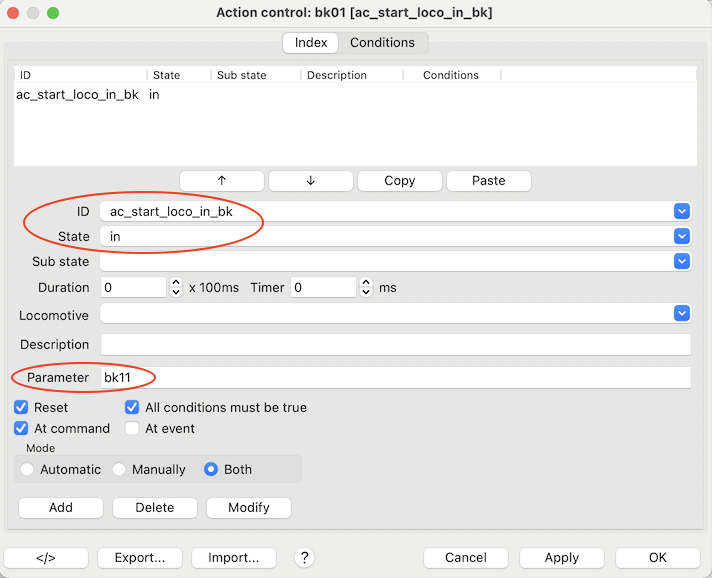The width and height of the screenshot is (712, 578).
Task: Open help via question mark button
Action: tap(305, 558)
